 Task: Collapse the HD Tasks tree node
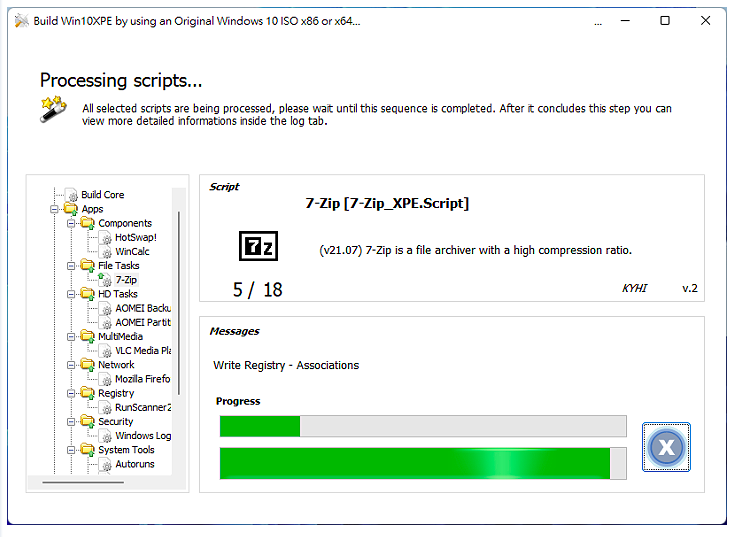pos(71,294)
